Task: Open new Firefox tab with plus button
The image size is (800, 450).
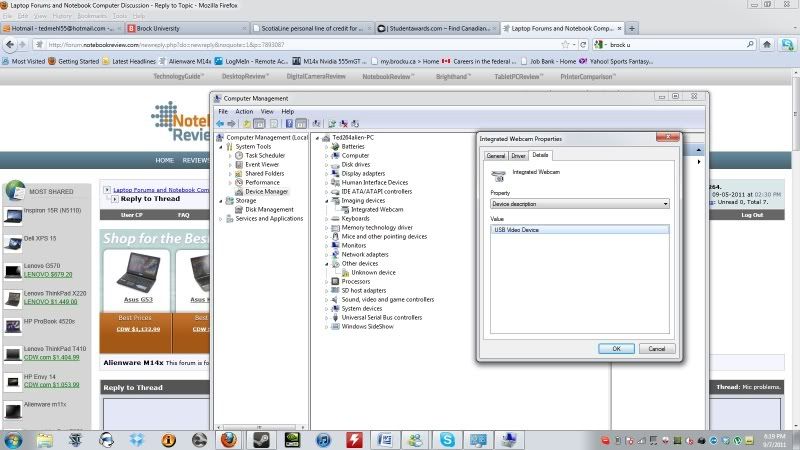Action: (x=632, y=29)
